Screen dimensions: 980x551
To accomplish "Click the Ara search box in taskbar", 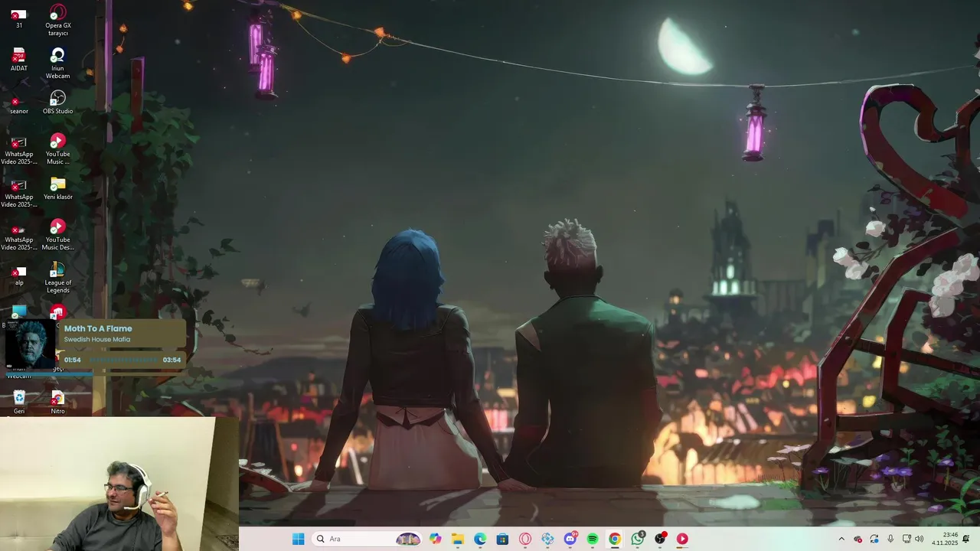I will click(x=367, y=539).
